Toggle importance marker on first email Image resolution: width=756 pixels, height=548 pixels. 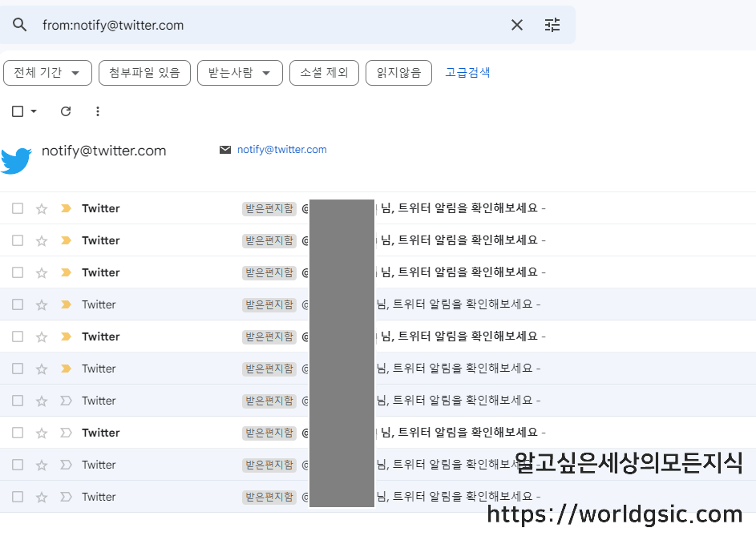(x=66, y=208)
